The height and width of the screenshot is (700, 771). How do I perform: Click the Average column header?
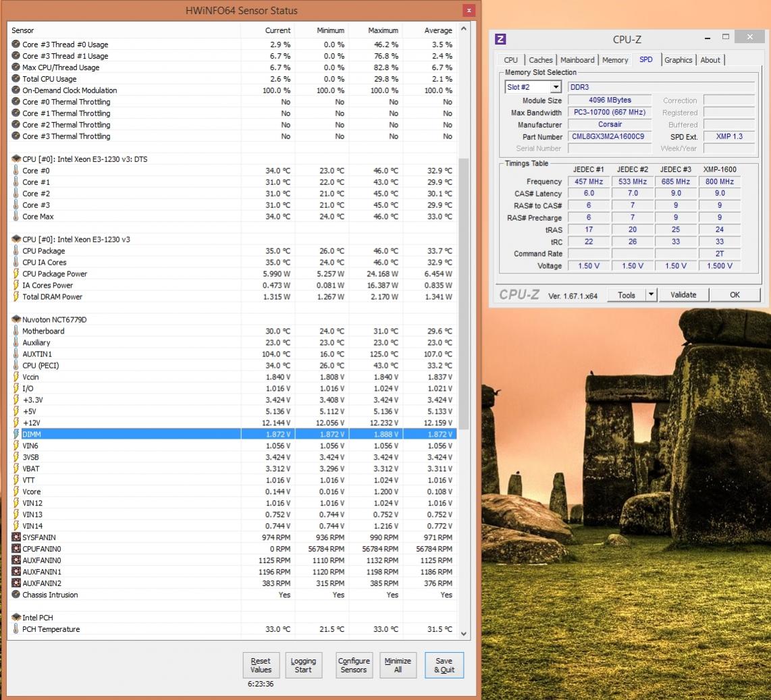coord(430,30)
